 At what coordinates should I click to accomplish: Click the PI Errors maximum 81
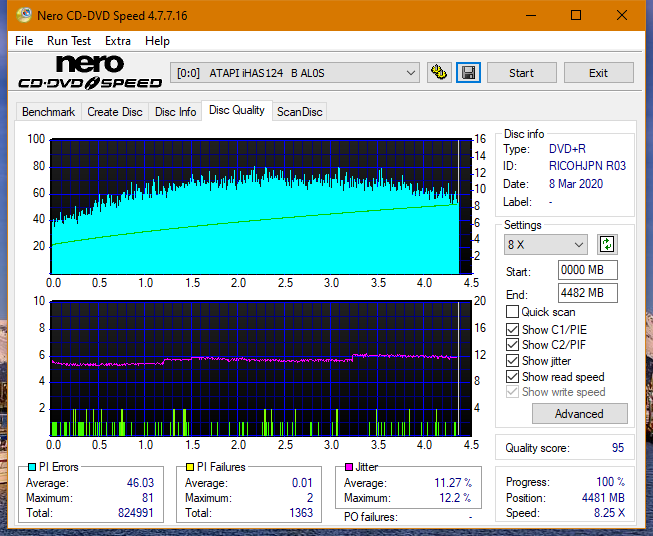point(147,498)
